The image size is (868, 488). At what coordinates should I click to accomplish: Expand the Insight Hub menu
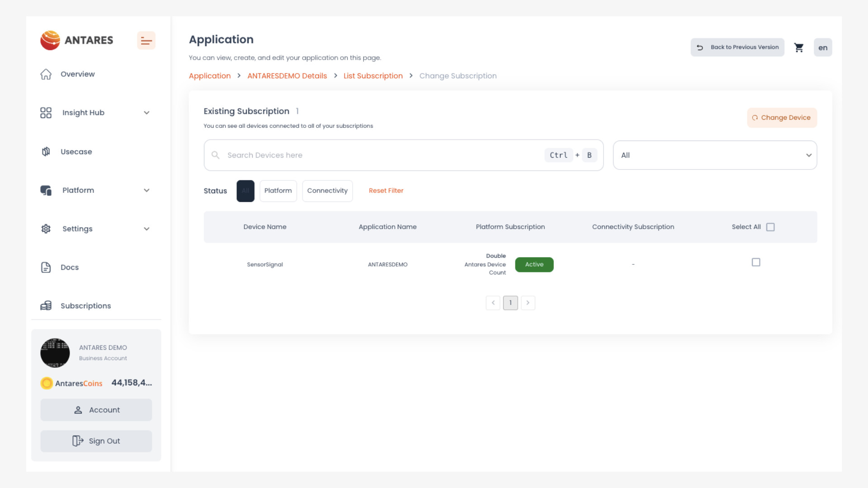point(146,113)
